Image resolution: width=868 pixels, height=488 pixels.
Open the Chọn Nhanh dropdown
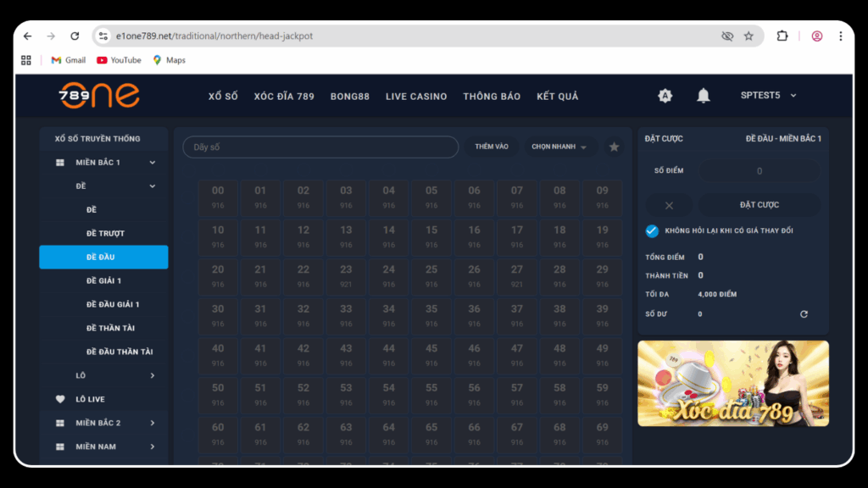pos(559,147)
